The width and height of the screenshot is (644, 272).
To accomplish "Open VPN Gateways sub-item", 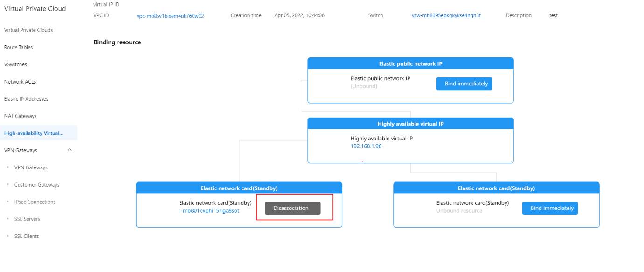I will (x=31, y=167).
